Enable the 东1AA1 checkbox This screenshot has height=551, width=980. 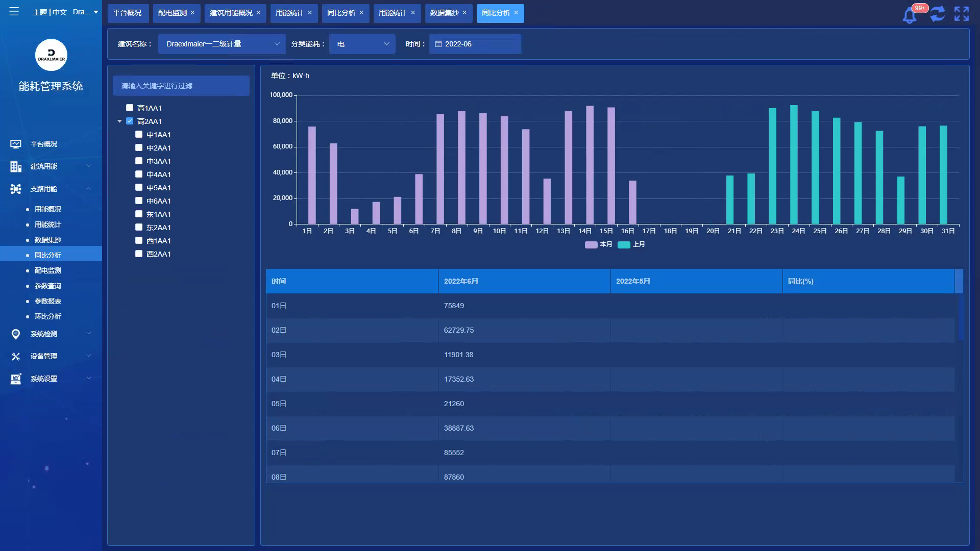tap(139, 214)
